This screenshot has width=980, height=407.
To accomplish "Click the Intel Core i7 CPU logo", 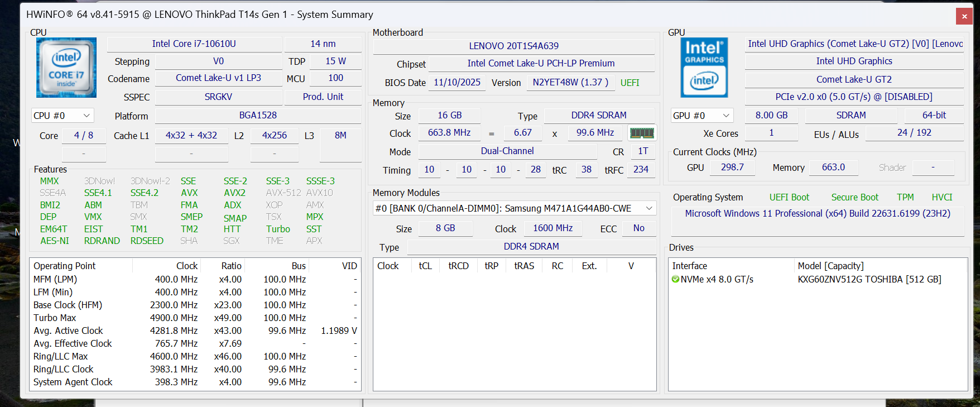I will [x=66, y=68].
